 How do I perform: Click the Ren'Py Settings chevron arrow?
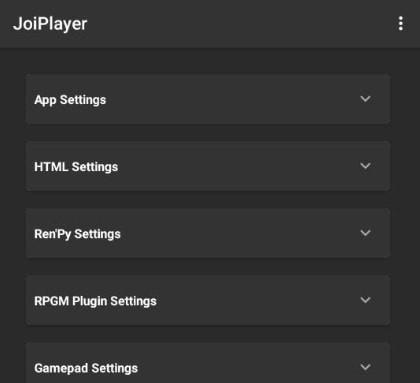coord(365,233)
